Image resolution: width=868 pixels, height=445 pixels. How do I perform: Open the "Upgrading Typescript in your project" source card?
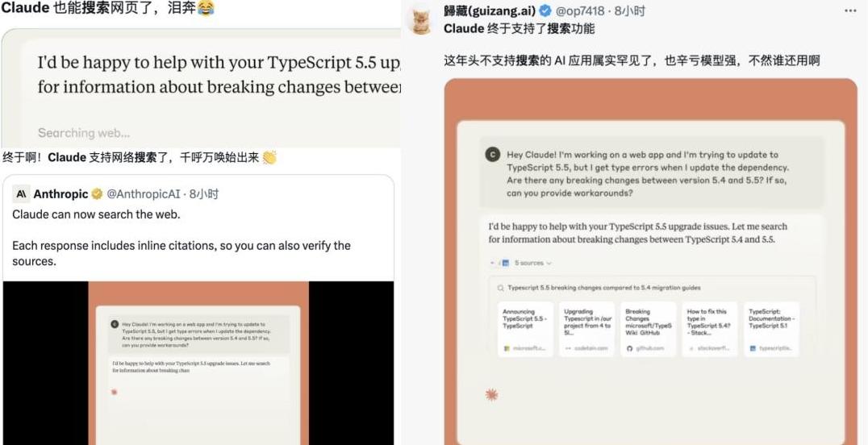586,330
